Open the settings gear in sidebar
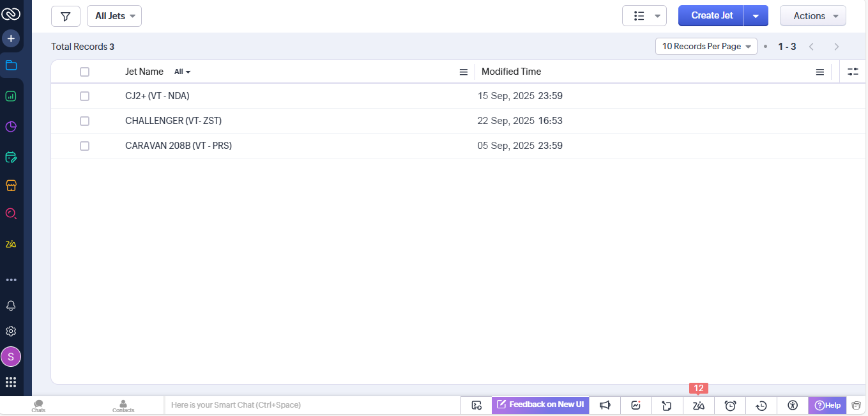The image size is (868, 416). pos(11,331)
